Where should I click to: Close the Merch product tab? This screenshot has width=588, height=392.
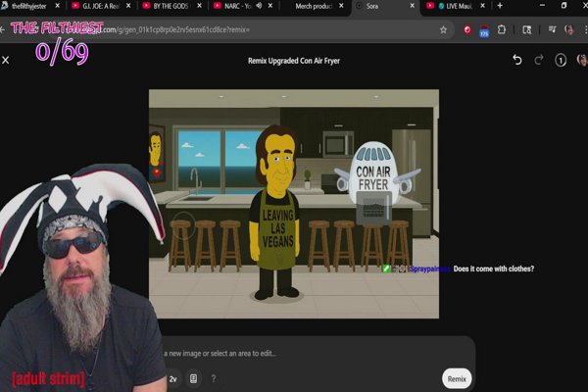pyautogui.click(x=341, y=6)
